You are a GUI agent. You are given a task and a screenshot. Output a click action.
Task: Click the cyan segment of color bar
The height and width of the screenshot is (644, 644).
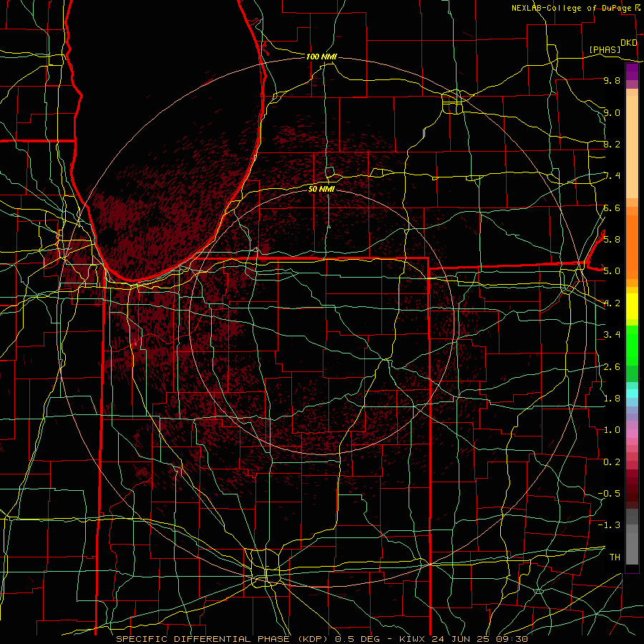[x=632, y=394]
